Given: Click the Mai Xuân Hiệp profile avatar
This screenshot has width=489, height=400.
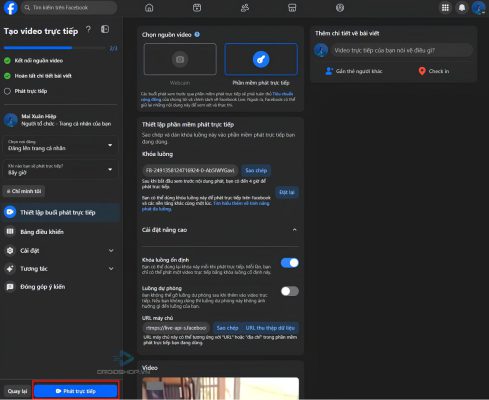Looking at the screenshot, I should tap(11, 120).
